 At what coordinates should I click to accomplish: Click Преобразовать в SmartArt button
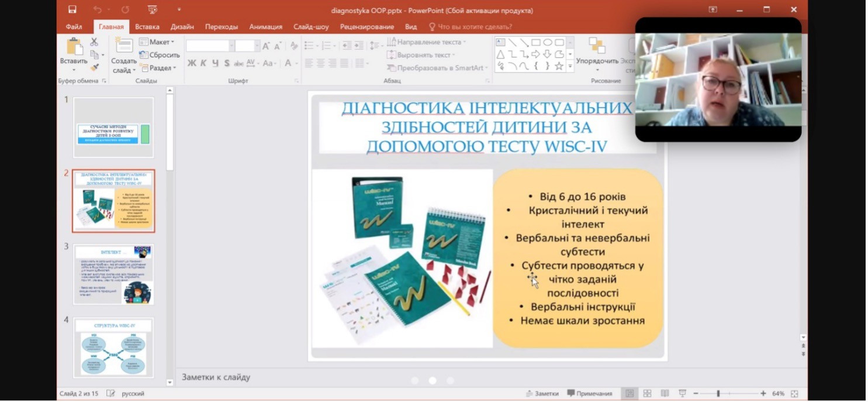click(x=438, y=68)
